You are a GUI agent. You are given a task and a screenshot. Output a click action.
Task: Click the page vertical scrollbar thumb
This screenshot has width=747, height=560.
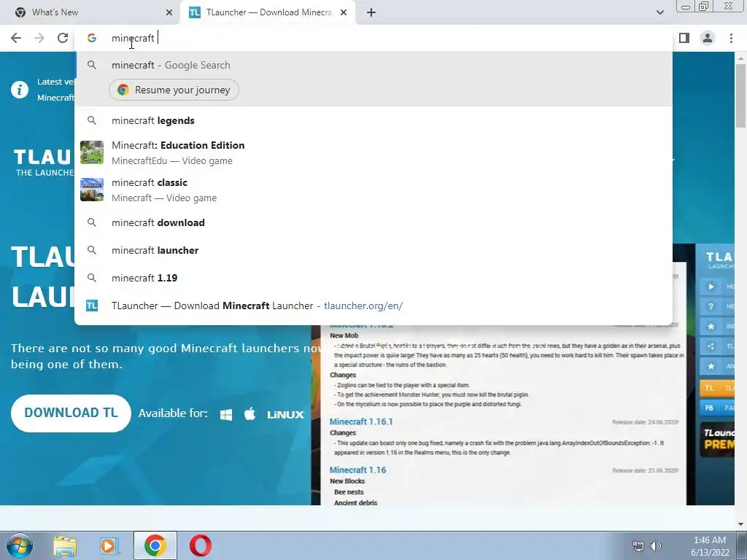(740, 96)
